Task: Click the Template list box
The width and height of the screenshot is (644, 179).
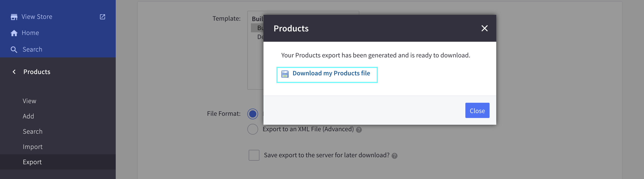Action: (x=255, y=63)
